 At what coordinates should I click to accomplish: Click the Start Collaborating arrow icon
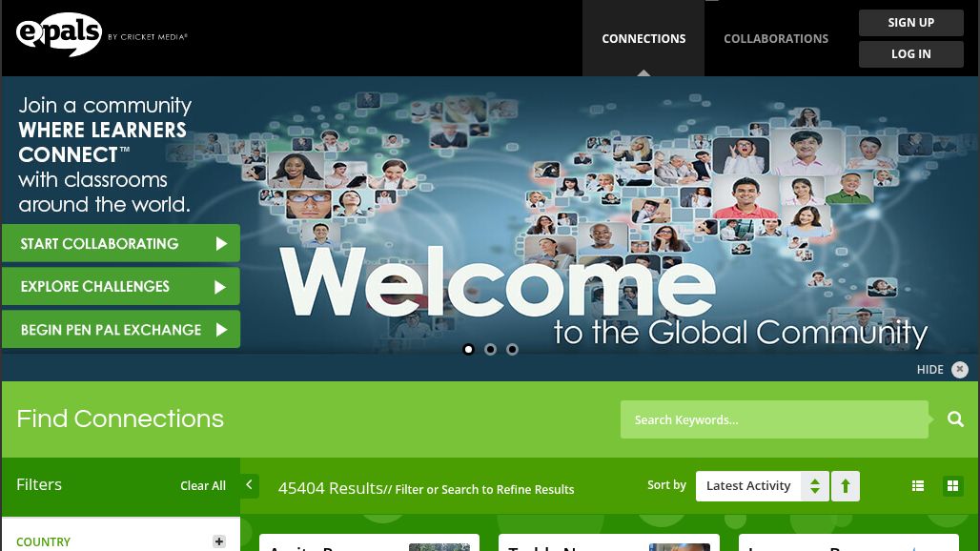(x=222, y=243)
